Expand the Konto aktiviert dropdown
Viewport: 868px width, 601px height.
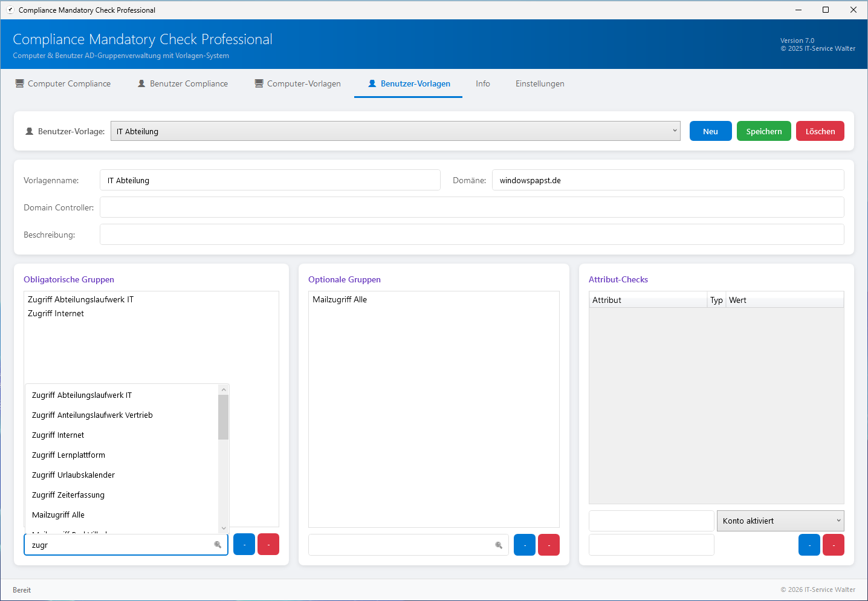click(x=780, y=521)
